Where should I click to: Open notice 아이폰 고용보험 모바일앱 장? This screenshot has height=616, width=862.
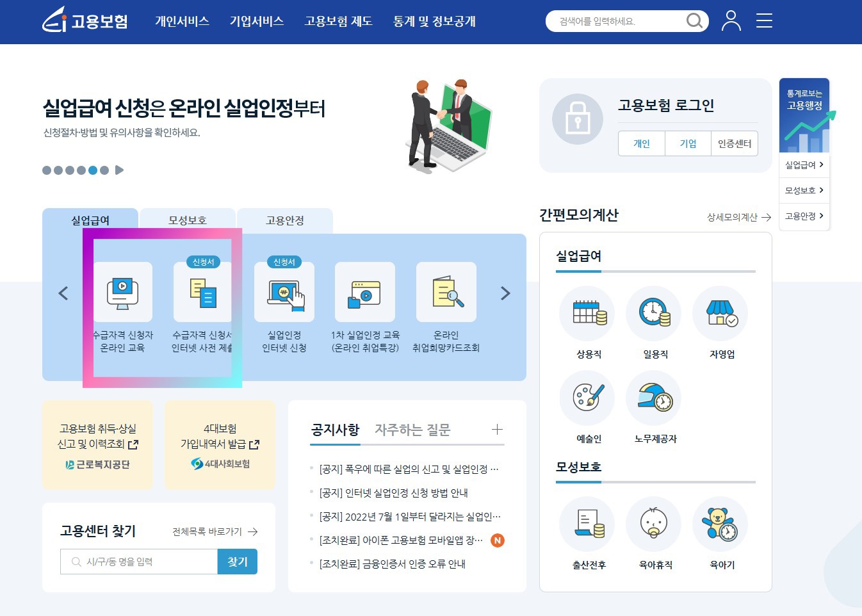pyautogui.click(x=401, y=540)
